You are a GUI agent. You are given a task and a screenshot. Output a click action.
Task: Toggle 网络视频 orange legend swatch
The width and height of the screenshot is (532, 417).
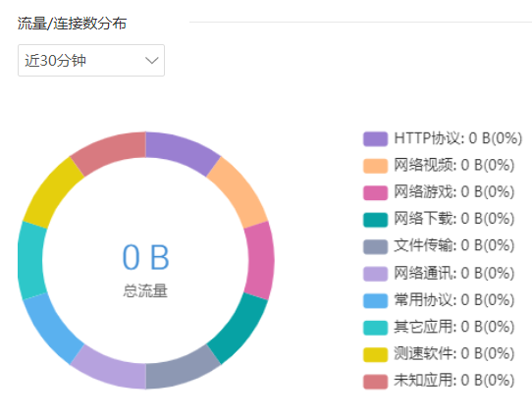click(375, 166)
